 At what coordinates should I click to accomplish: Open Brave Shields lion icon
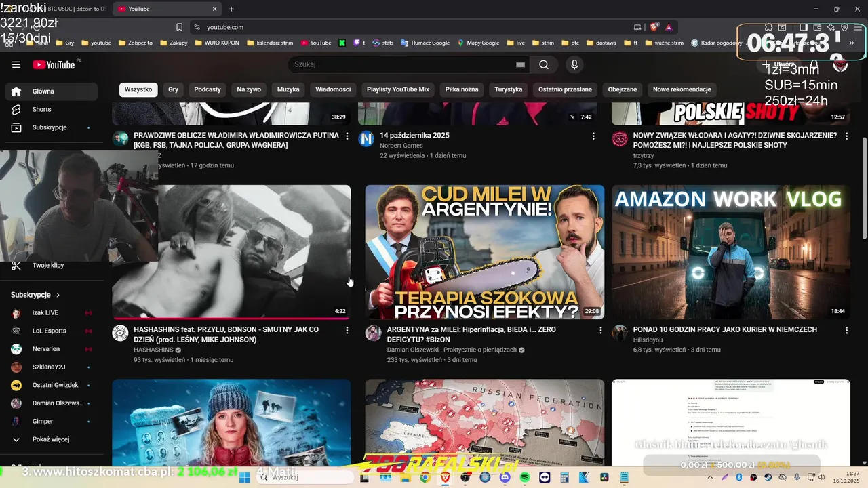tap(654, 27)
